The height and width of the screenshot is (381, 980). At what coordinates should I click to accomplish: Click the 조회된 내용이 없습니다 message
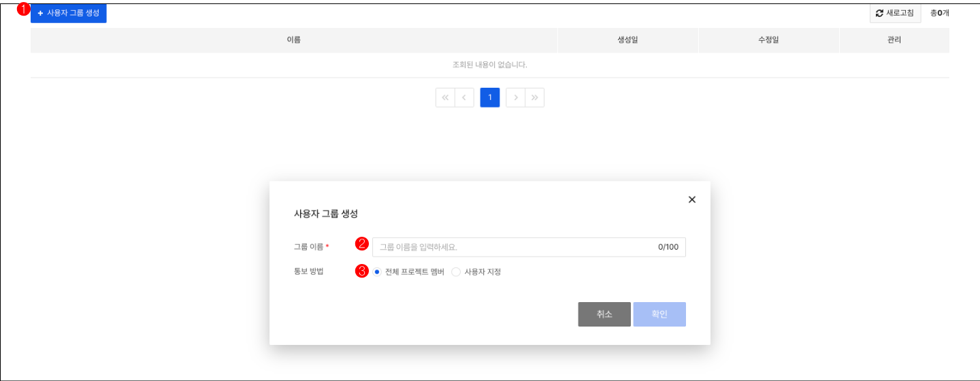coord(490,65)
